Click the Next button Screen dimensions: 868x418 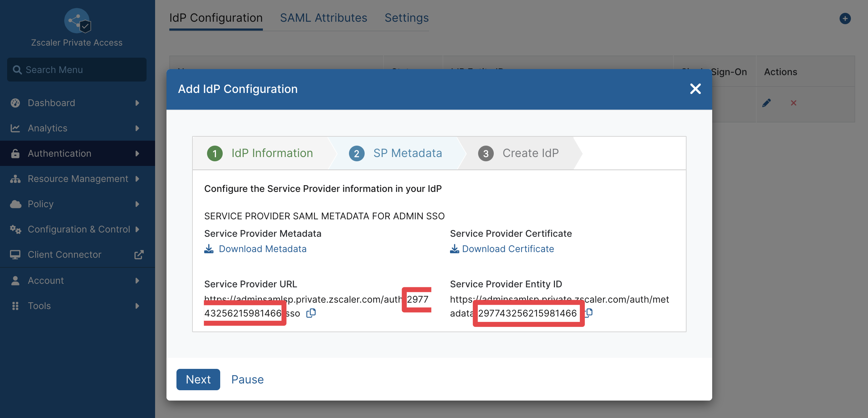(x=198, y=380)
